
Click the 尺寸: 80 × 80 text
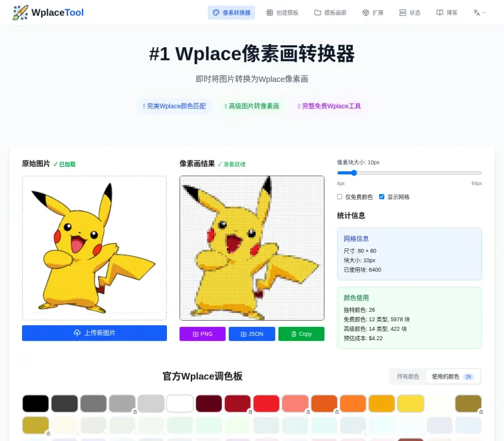[360, 251]
